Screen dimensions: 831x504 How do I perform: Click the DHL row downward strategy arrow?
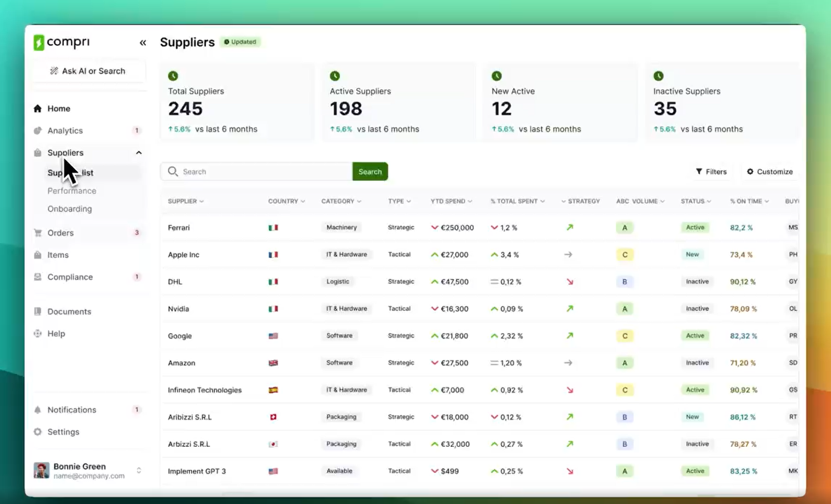[570, 282]
